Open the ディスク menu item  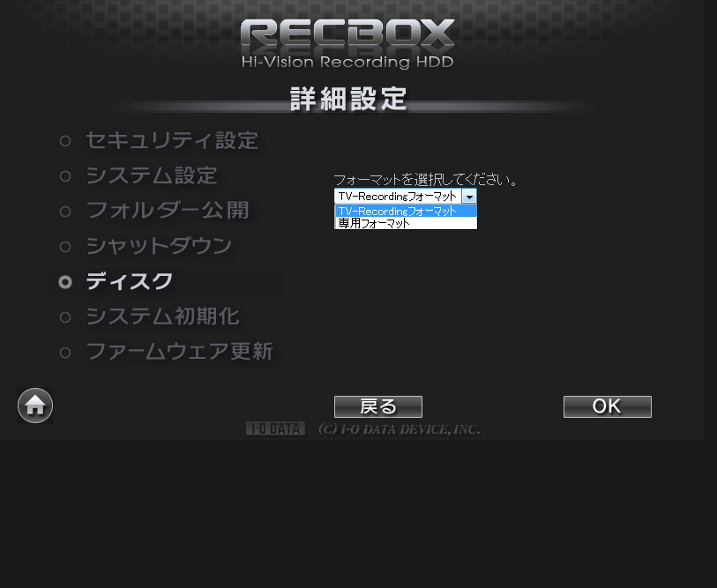click(x=129, y=281)
